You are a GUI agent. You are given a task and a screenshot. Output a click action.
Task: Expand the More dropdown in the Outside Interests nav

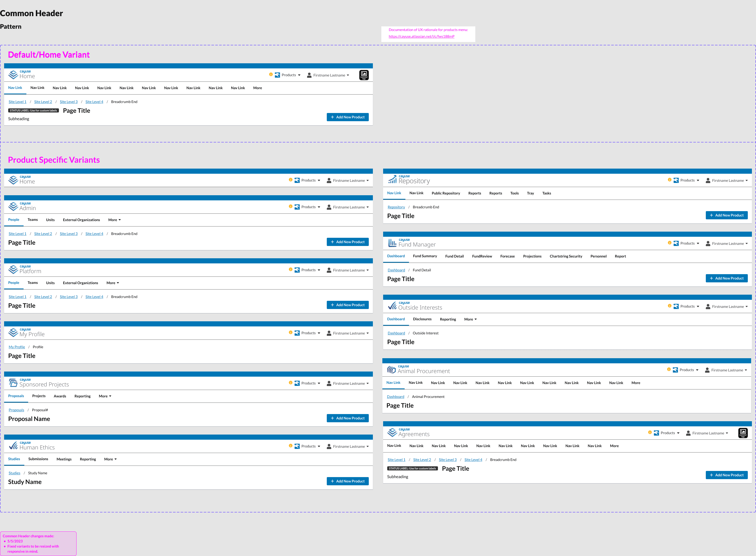point(470,320)
